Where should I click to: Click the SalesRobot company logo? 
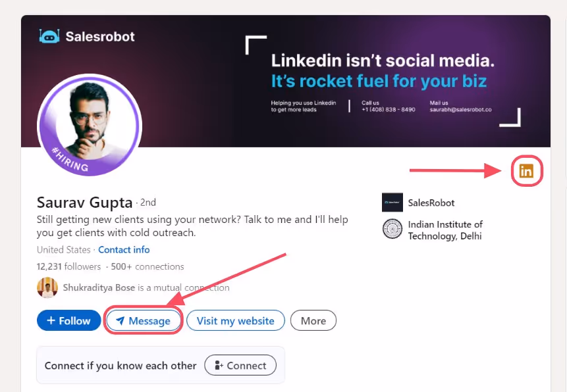(x=392, y=202)
